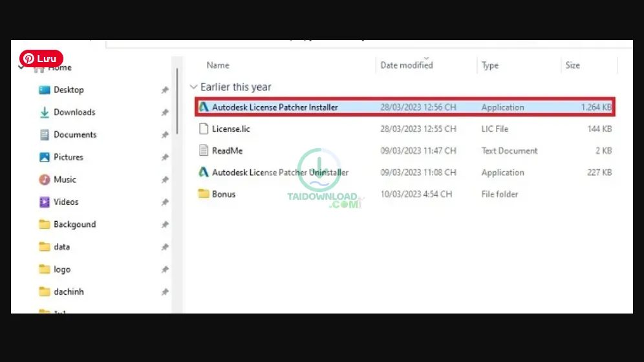Click the License.lic file icon
Viewport: 644px width, 362px height.
[x=204, y=129]
